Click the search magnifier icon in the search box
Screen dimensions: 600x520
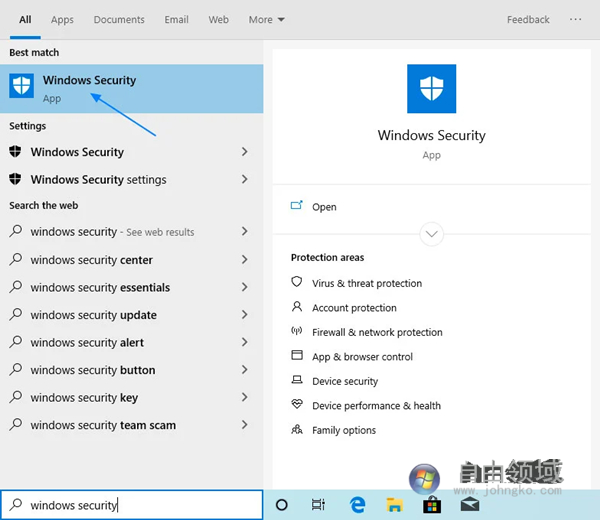16,505
